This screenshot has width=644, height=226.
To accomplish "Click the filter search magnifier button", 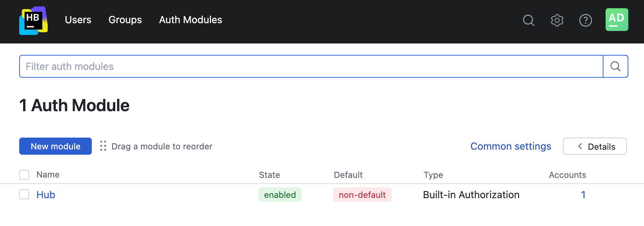I will coord(616,66).
